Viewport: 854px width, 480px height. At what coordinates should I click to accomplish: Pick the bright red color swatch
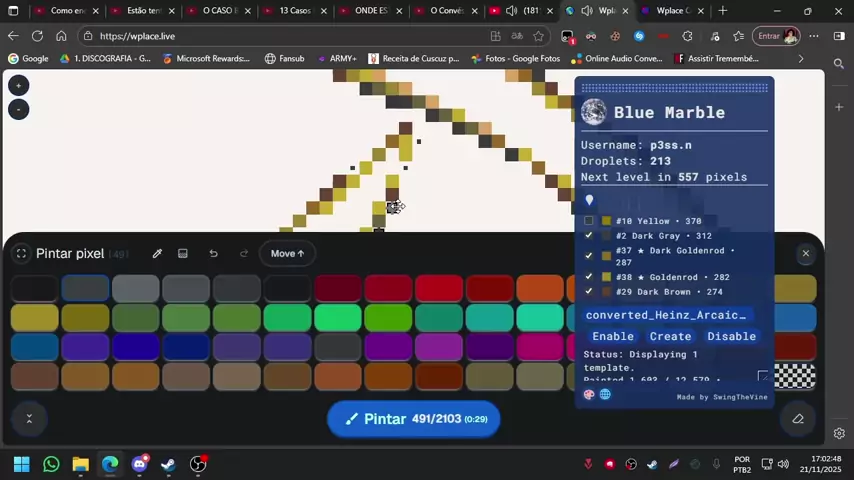pyautogui.click(x=439, y=289)
